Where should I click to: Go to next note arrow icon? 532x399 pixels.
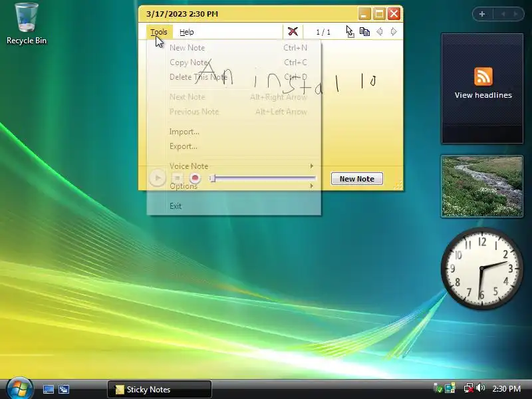(394, 32)
